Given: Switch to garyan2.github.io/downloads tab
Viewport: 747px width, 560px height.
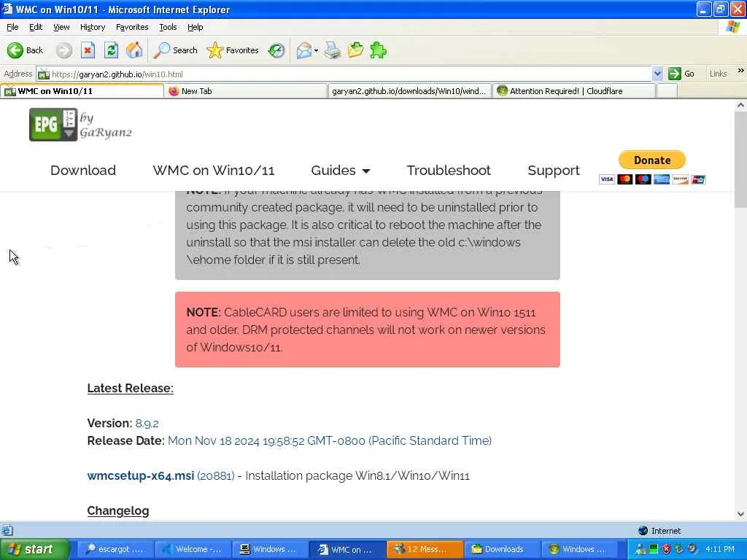Looking at the screenshot, I should click(x=409, y=91).
